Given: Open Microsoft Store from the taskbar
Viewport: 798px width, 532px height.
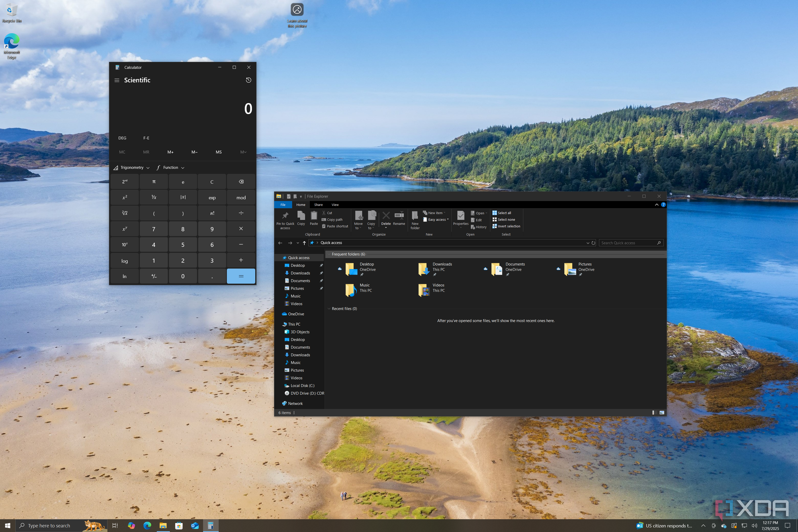Looking at the screenshot, I should [x=179, y=526].
